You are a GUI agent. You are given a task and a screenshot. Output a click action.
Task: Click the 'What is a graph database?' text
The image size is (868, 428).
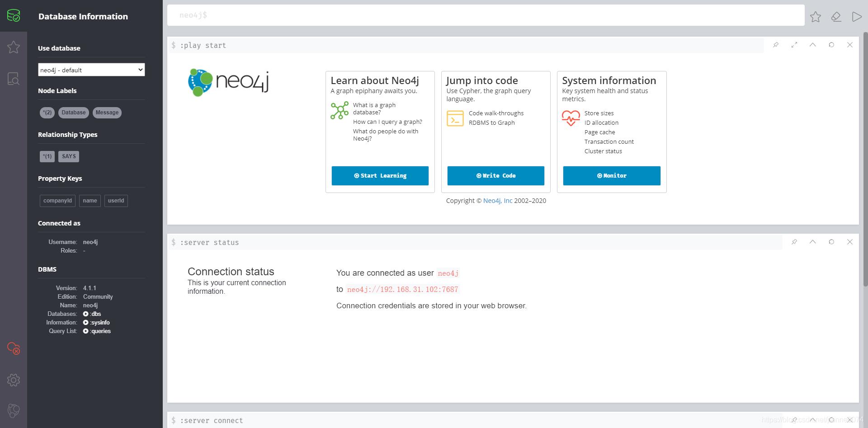tap(374, 108)
